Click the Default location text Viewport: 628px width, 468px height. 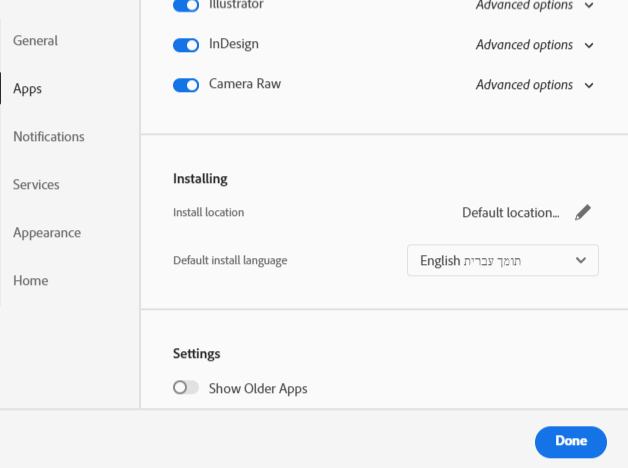coord(510,212)
